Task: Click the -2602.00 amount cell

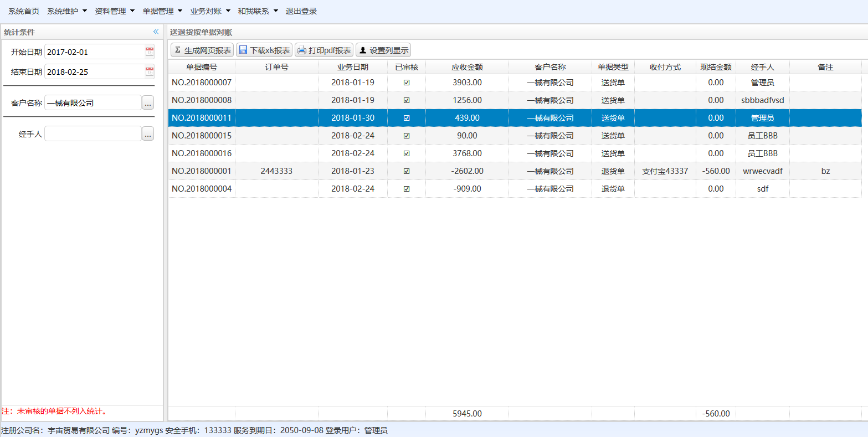Action: (x=467, y=171)
